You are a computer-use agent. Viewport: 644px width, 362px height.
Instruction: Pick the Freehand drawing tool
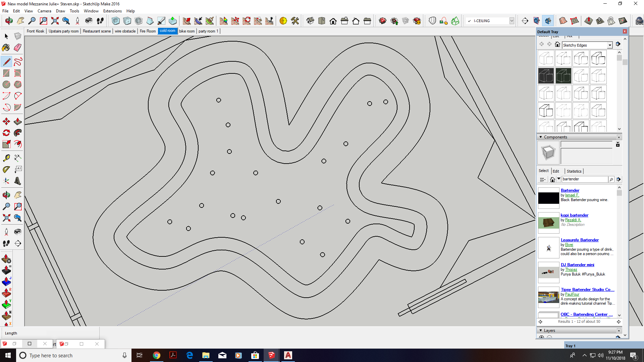(18, 62)
